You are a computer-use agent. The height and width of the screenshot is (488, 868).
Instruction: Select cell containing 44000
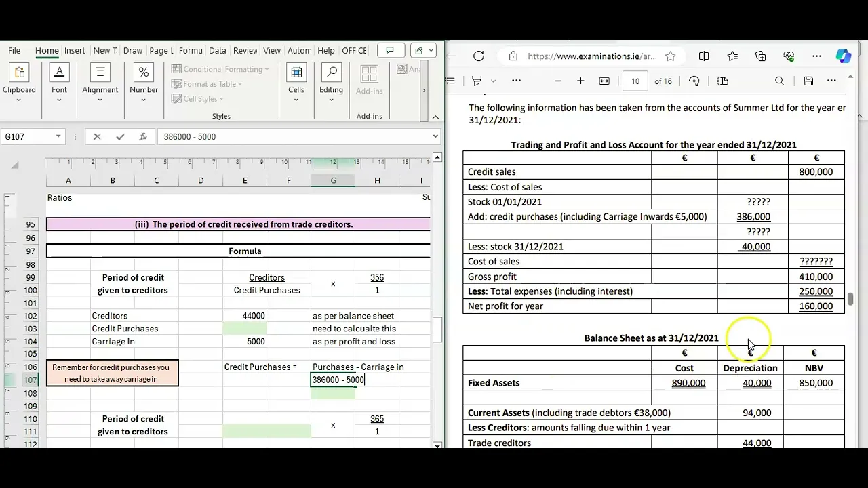coord(245,316)
